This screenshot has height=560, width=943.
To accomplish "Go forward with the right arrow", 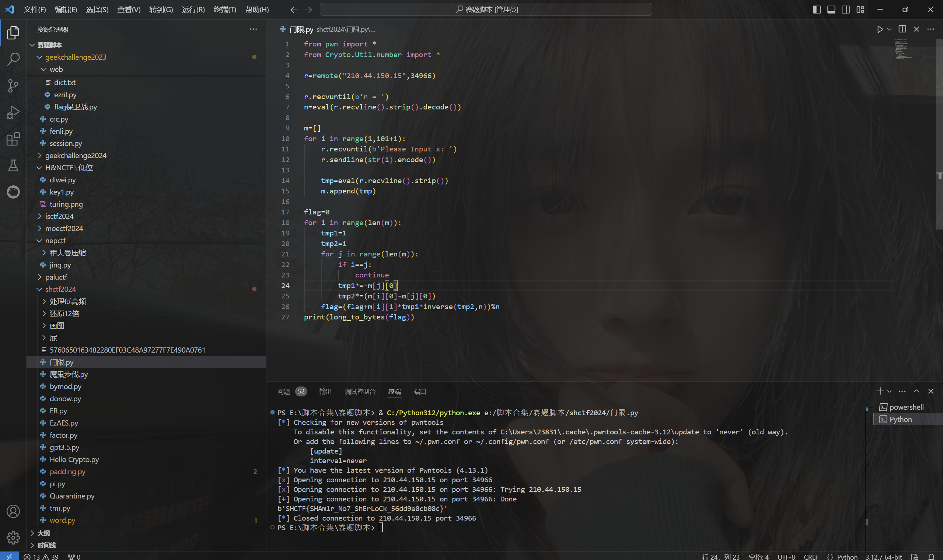I will tap(308, 10).
